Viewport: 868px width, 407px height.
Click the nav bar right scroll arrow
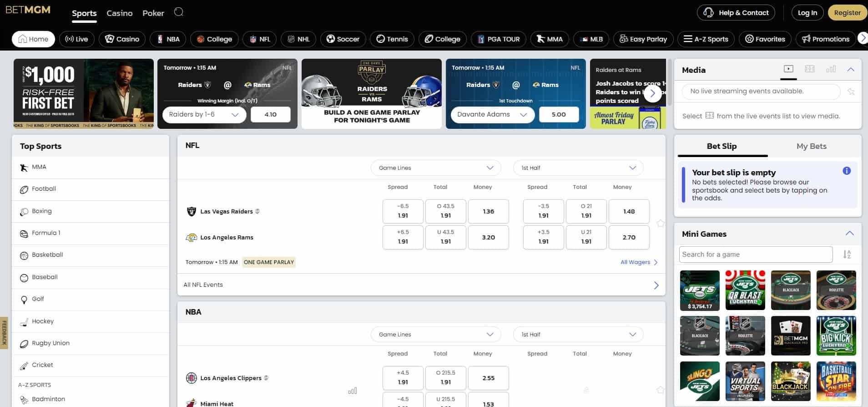(863, 39)
